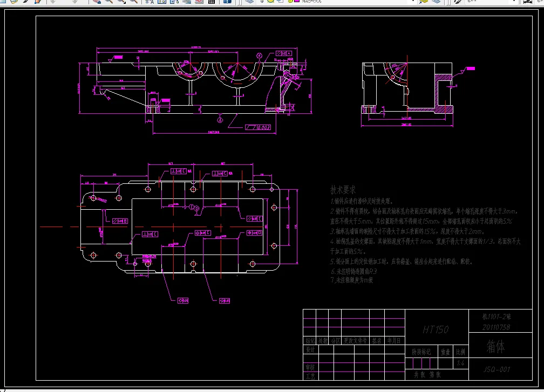Click the table grid toolbar icon
This screenshot has width=544, height=392.
(212, 2)
